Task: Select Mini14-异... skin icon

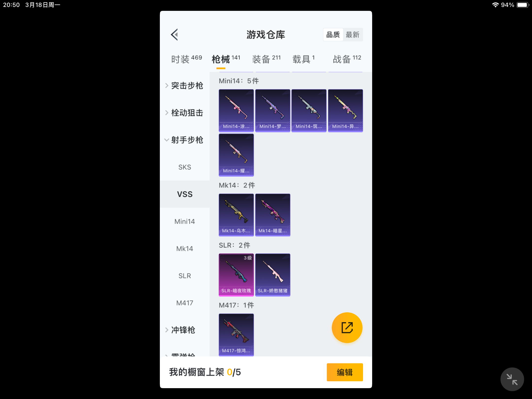Action: [345, 110]
